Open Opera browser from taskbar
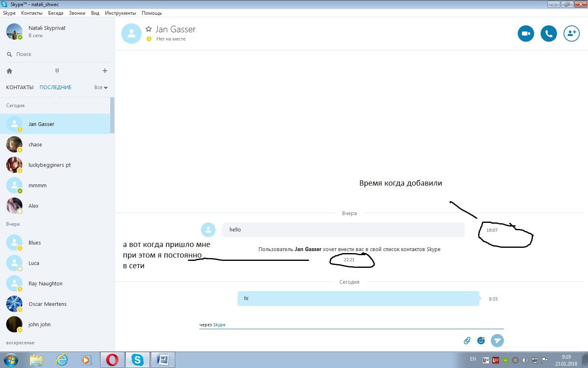Image resolution: width=588 pixels, height=368 pixels. (x=112, y=360)
